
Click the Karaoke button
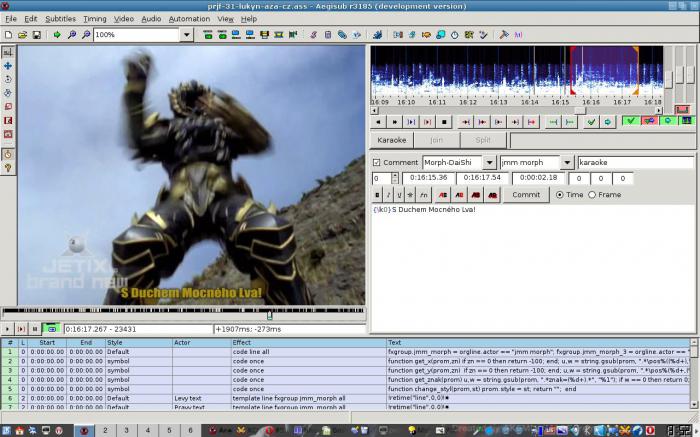[392, 140]
